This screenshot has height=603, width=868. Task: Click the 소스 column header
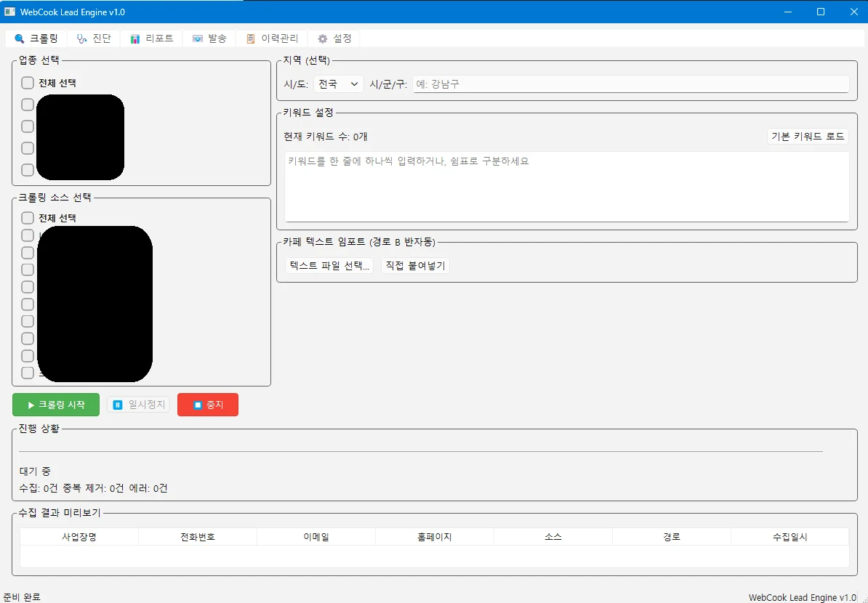coord(553,537)
